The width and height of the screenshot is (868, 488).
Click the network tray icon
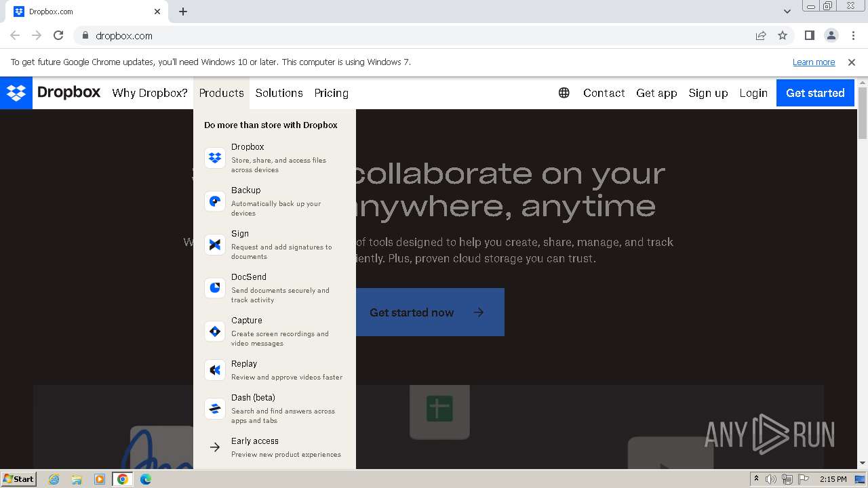point(787,479)
